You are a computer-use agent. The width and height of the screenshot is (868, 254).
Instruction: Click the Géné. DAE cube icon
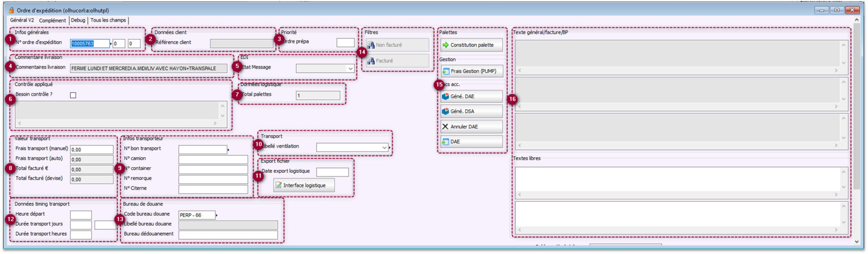(445, 97)
